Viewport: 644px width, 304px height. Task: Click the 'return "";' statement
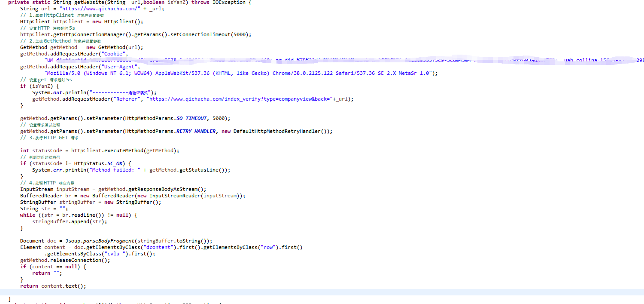click(x=47, y=273)
